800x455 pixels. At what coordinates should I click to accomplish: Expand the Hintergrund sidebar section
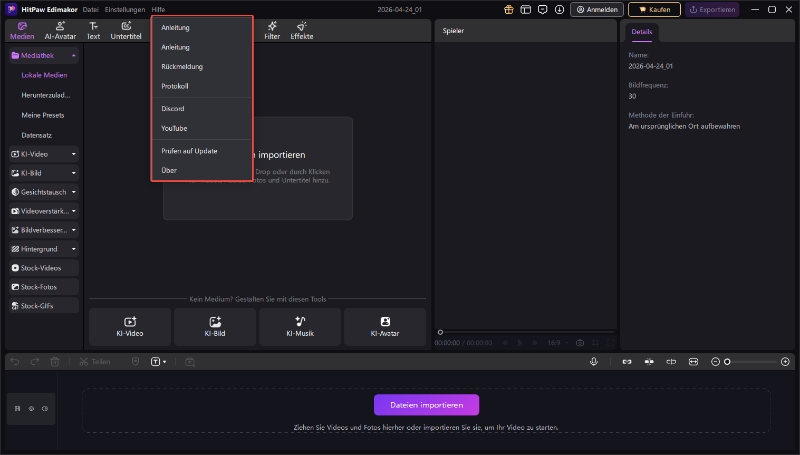[x=73, y=249]
